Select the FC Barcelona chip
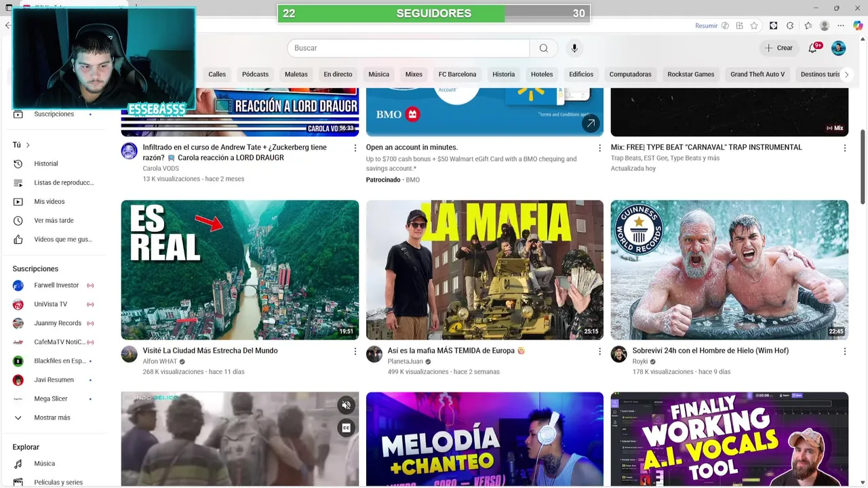The width and height of the screenshot is (868, 488). pos(457,75)
